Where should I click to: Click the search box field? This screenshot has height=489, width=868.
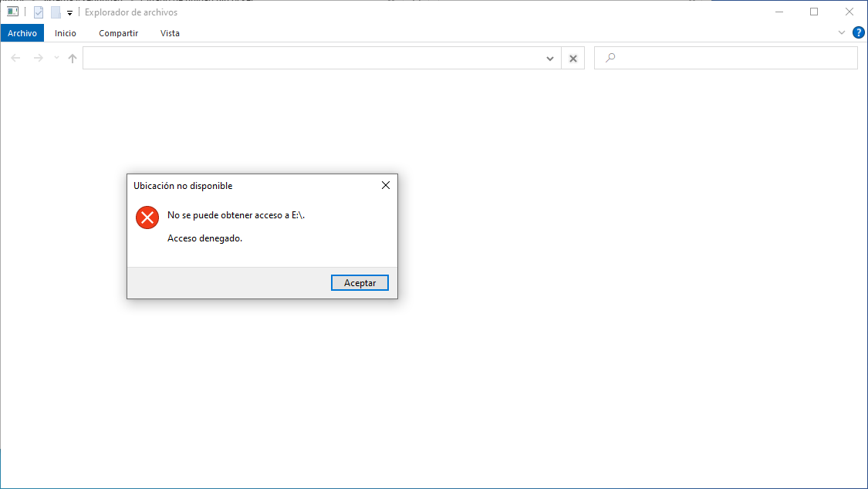click(726, 58)
